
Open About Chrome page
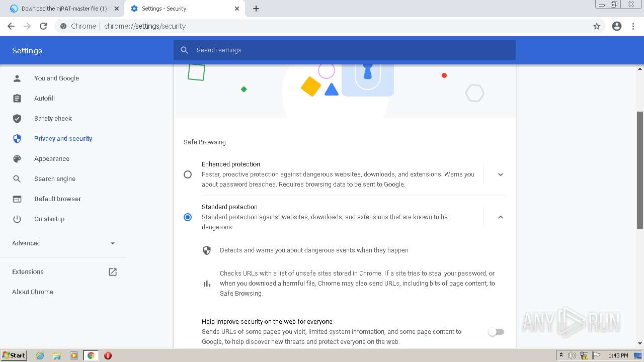pos(33,292)
